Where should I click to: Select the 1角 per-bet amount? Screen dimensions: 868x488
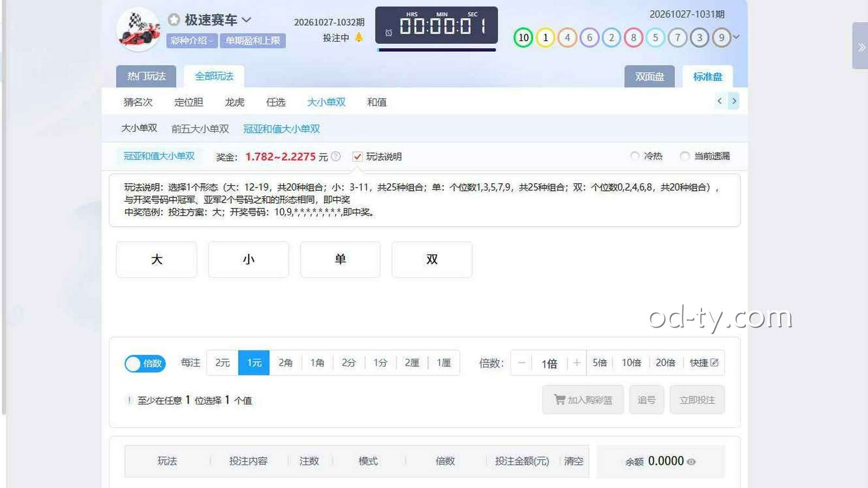(x=317, y=363)
